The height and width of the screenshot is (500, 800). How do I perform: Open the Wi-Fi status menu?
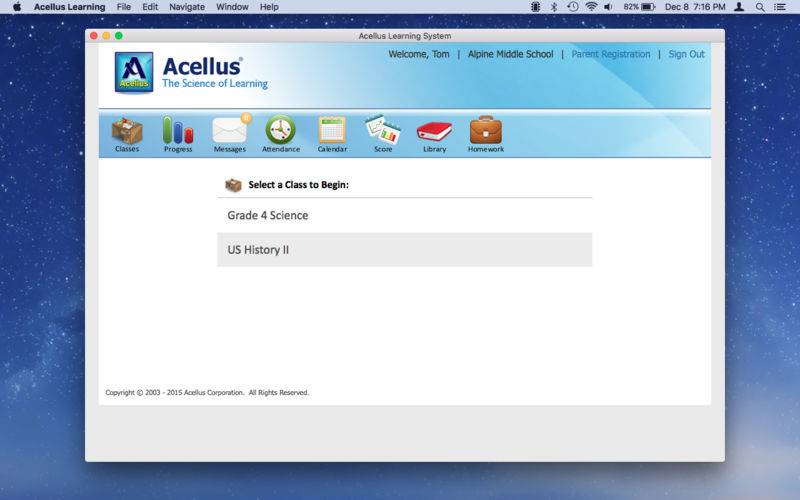[x=591, y=7]
